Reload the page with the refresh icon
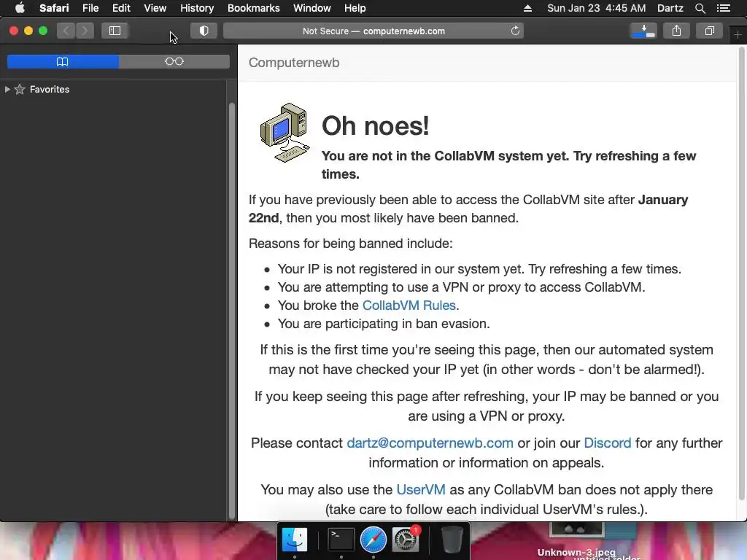747x560 pixels. coord(515,31)
